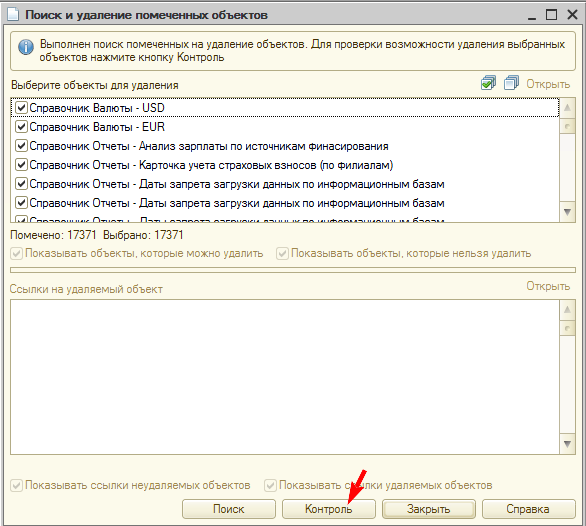Select row Справочник Валюты - USD

(285, 108)
